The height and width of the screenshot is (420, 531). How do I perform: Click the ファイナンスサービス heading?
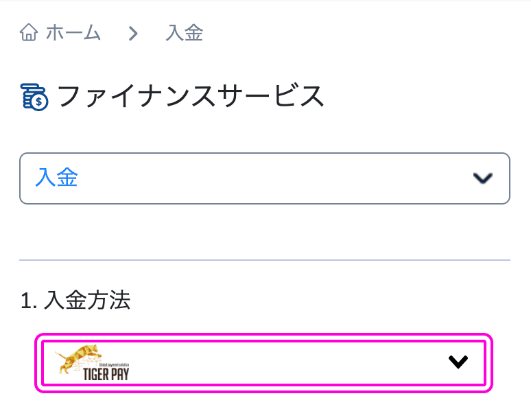click(x=191, y=96)
